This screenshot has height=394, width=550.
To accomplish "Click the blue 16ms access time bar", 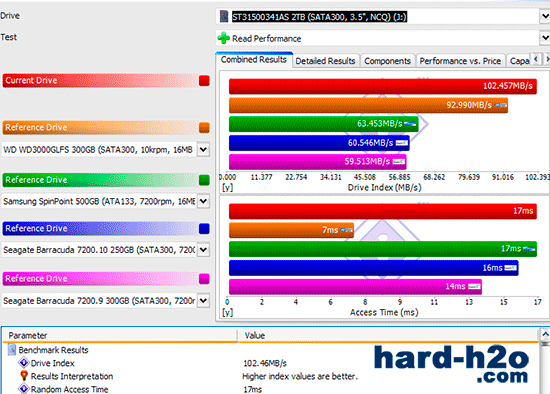I will pos(374,268).
